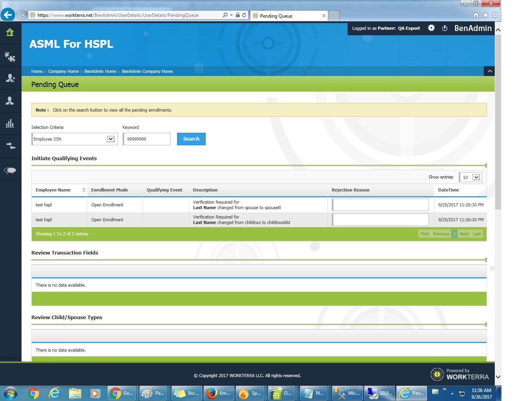Open the Firefox taskbar item
Viewport: 532px width, 401px height.
tap(219, 393)
